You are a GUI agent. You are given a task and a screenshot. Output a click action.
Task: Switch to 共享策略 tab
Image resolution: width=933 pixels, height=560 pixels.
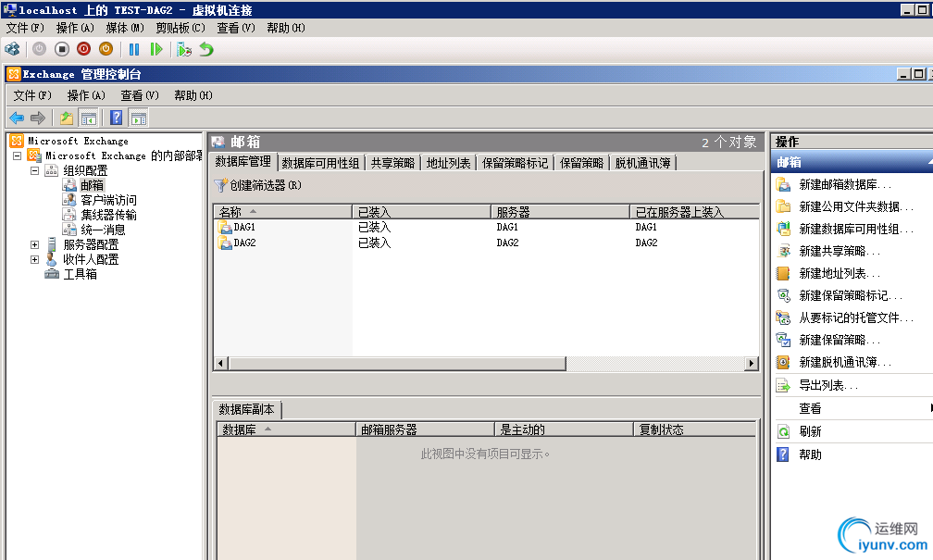point(392,163)
